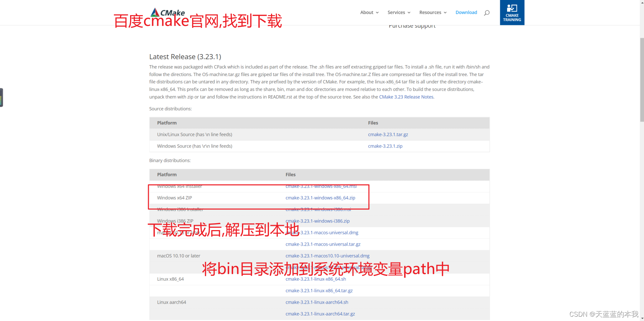The height and width of the screenshot is (321, 644).
Task: Click the Binary distributions label
Action: click(x=170, y=160)
